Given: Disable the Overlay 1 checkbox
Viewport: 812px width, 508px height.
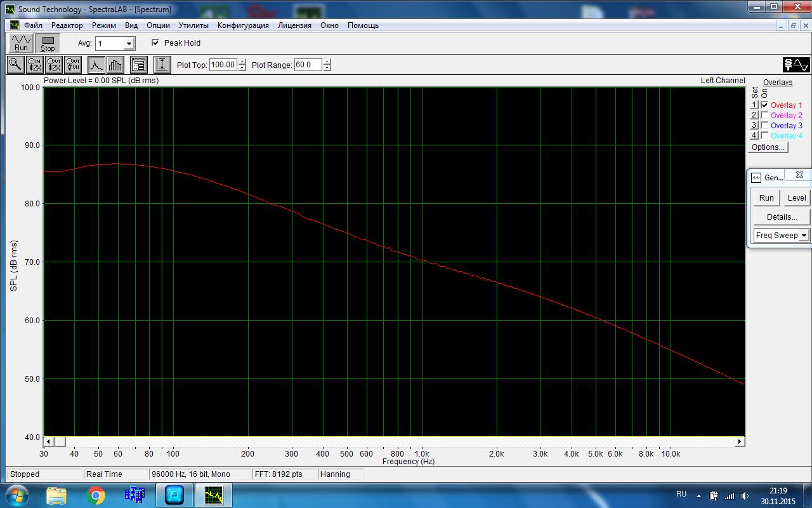Looking at the screenshot, I should click(x=764, y=105).
